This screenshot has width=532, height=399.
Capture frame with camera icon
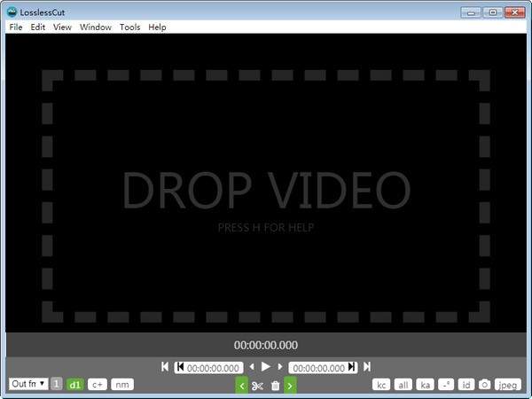pos(484,385)
